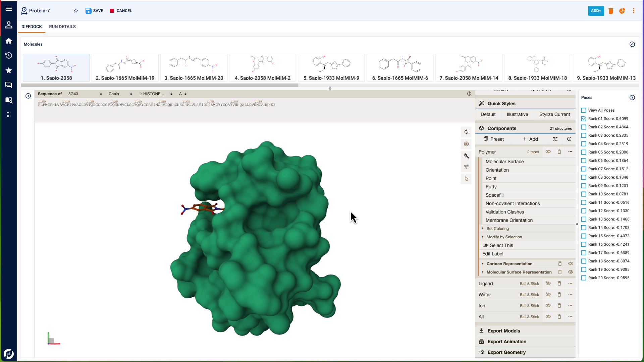Delete the Polymer component
The image size is (644, 362).
tap(559, 152)
